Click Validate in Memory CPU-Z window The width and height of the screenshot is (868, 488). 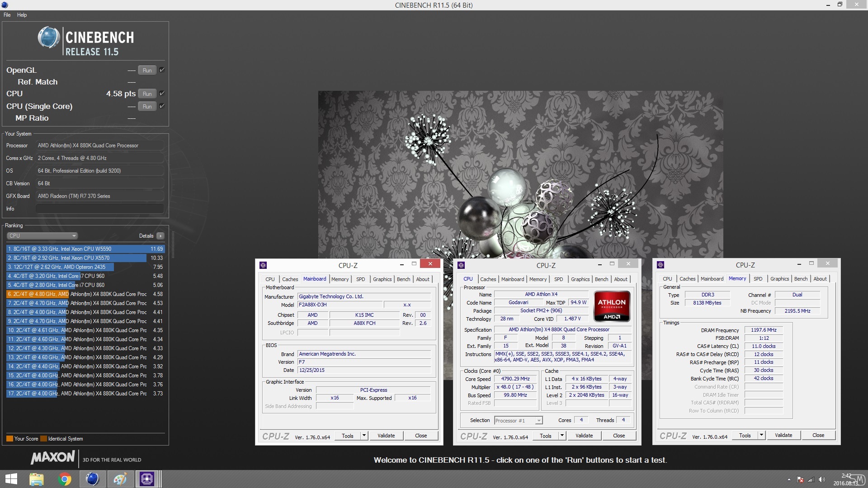pos(783,436)
